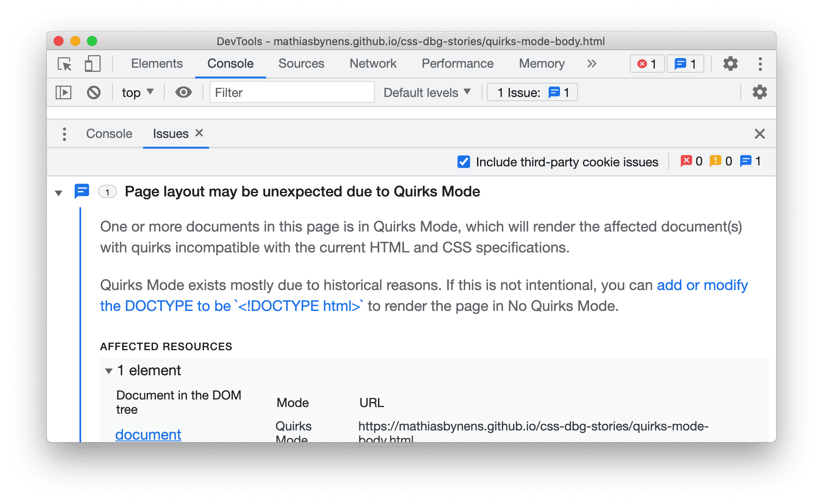This screenshot has width=823, height=504.
Task: Click the no-entry/block icon in toolbar
Action: [94, 93]
